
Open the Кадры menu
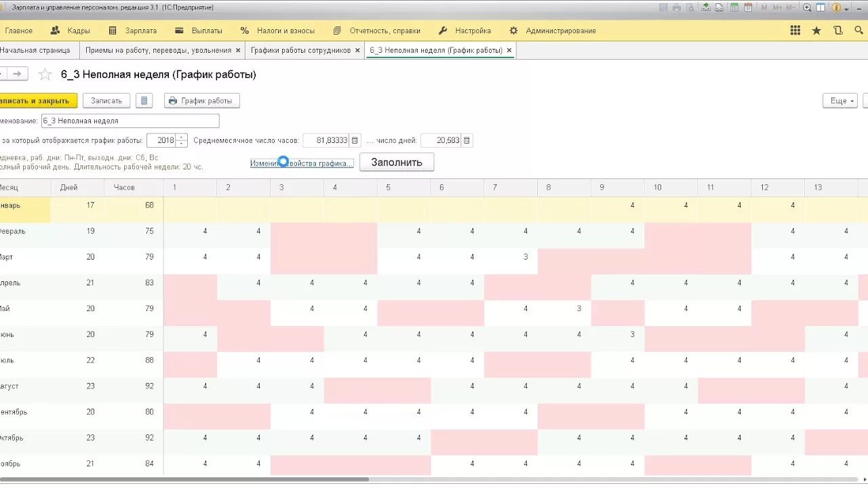(x=71, y=30)
